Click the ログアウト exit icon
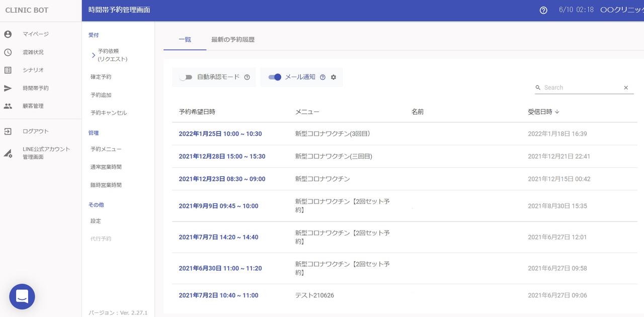Viewport: 644px width, 317px height. click(8, 132)
